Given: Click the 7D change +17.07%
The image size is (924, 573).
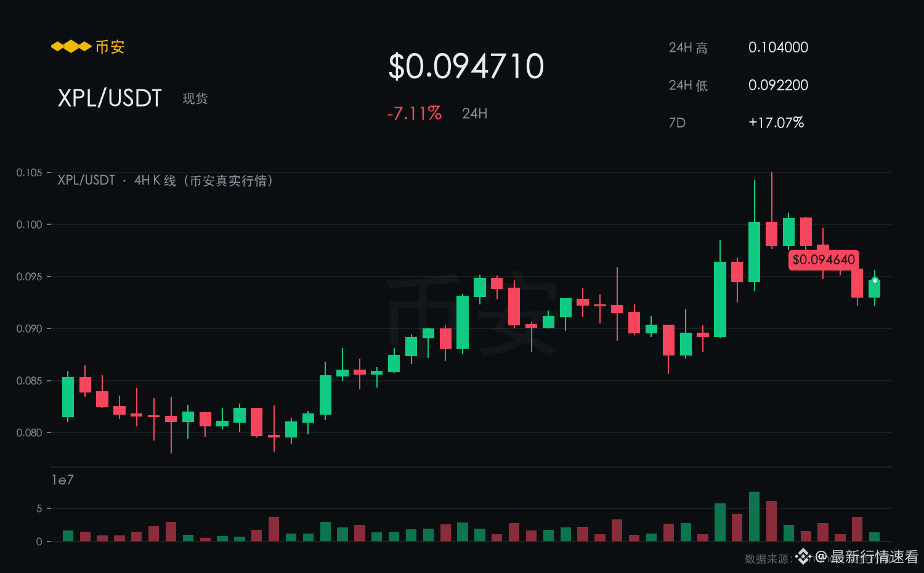Looking at the screenshot, I should tap(776, 123).
